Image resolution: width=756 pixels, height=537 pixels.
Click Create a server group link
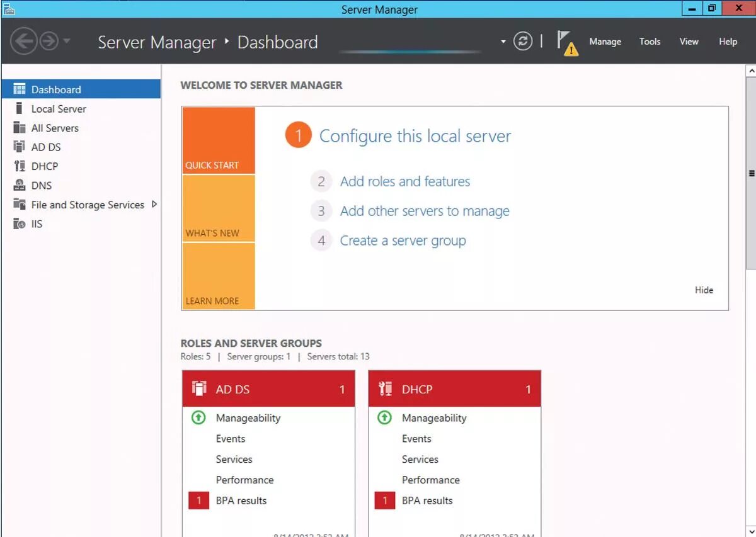403,240
